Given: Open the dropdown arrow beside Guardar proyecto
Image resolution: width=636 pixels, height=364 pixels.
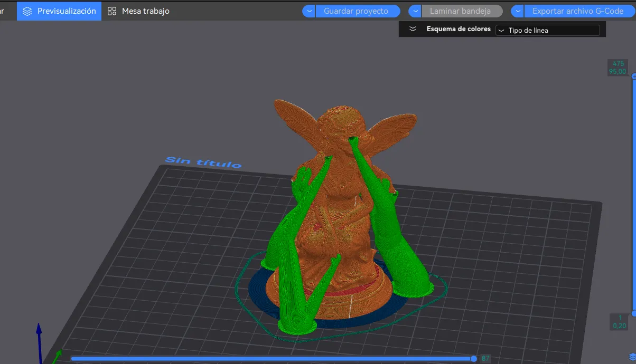Looking at the screenshot, I should [x=308, y=11].
